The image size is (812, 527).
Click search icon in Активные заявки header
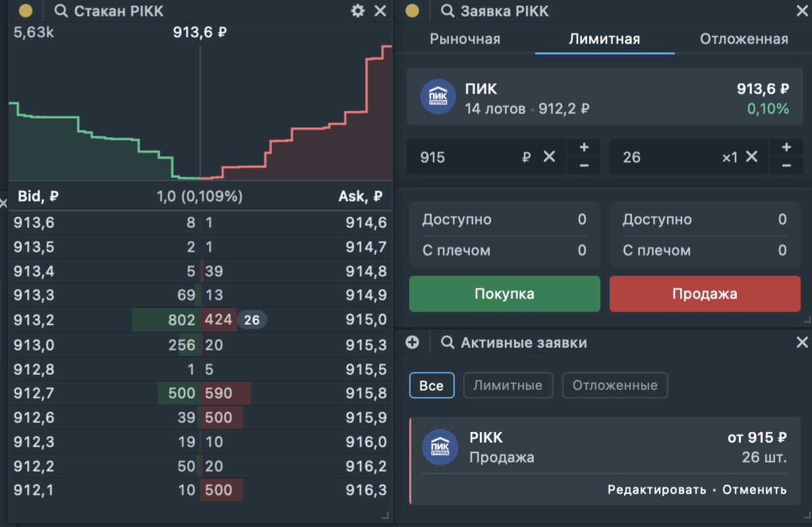click(448, 343)
